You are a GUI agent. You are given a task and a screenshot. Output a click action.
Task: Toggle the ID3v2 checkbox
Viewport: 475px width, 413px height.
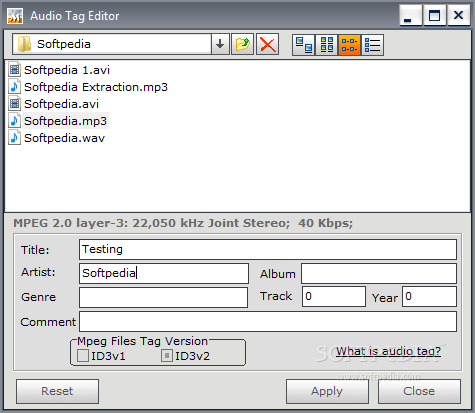pos(167,356)
